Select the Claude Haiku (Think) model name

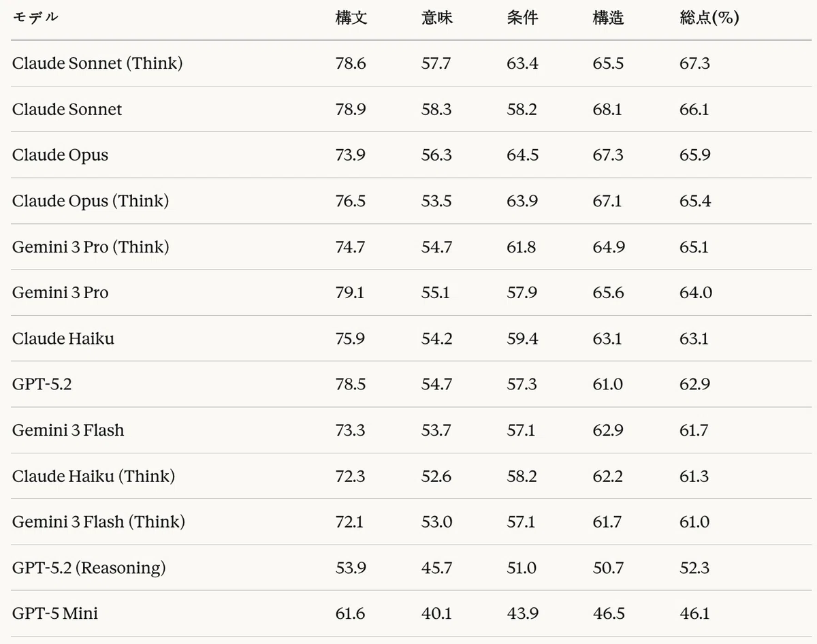93,476
